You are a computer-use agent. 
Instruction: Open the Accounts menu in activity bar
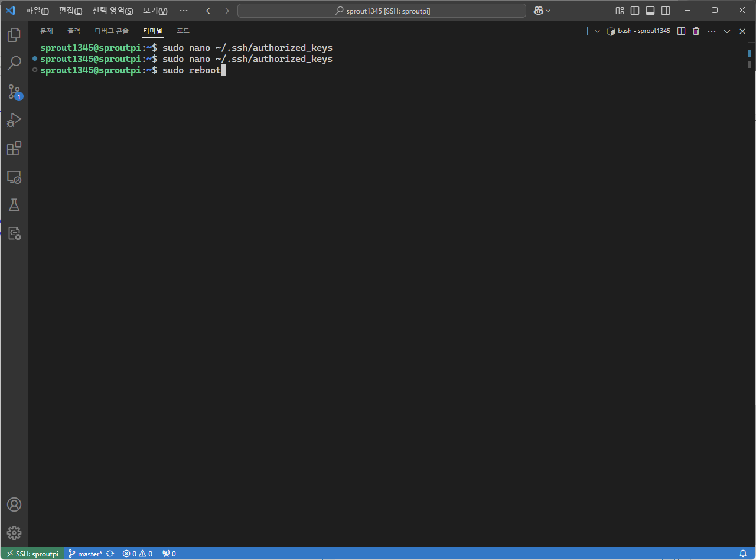(x=14, y=504)
